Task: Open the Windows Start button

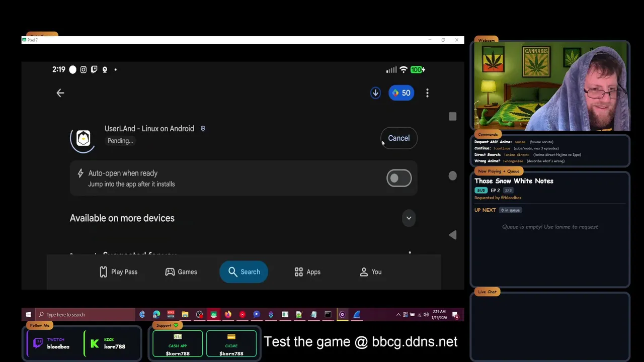Action: point(28,315)
